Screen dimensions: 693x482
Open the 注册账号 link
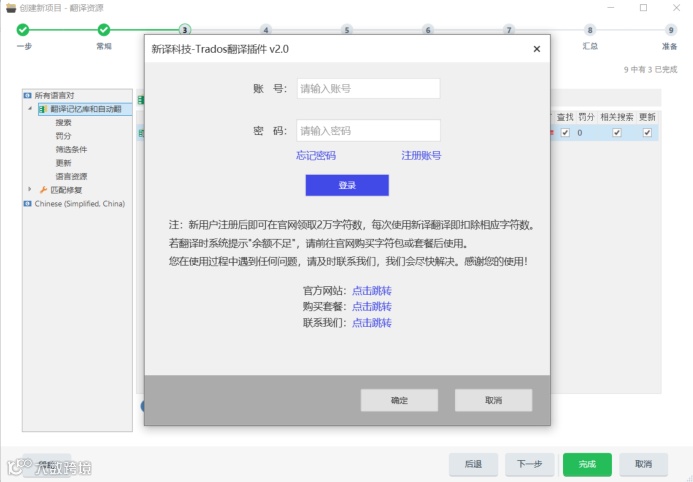pos(421,156)
